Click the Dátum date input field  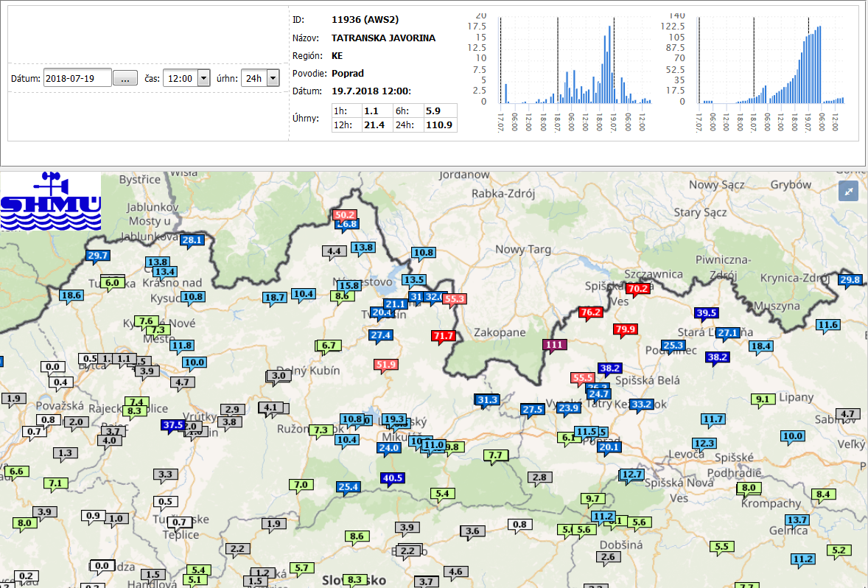pyautogui.click(x=77, y=78)
